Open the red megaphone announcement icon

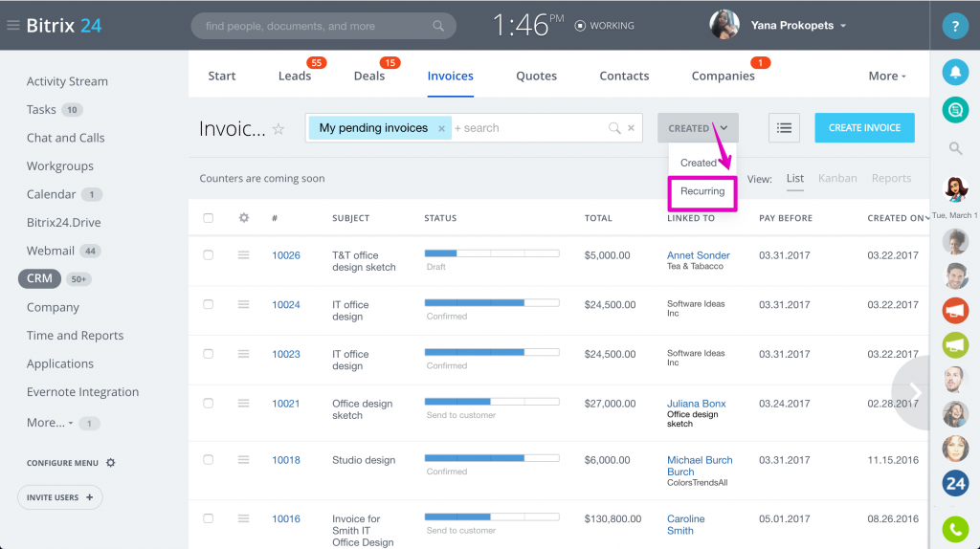click(x=955, y=311)
